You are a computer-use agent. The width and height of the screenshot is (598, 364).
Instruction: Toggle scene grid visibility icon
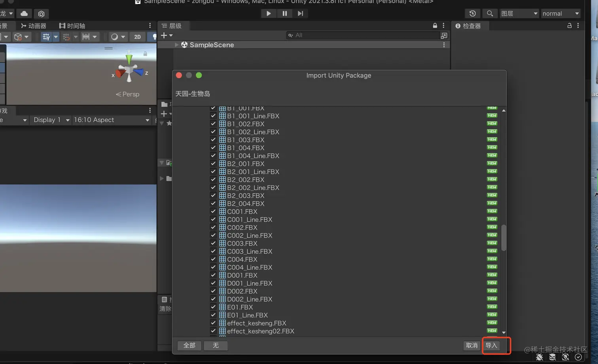click(46, 37)
